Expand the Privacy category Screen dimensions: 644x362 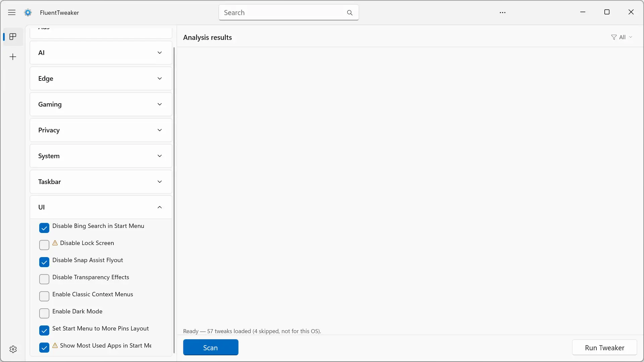click(101, 130)
